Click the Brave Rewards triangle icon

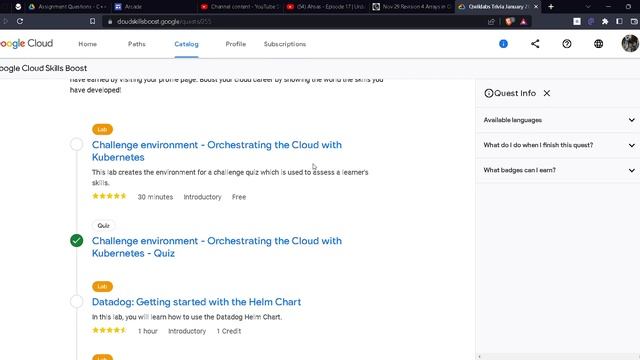point(523,22)
